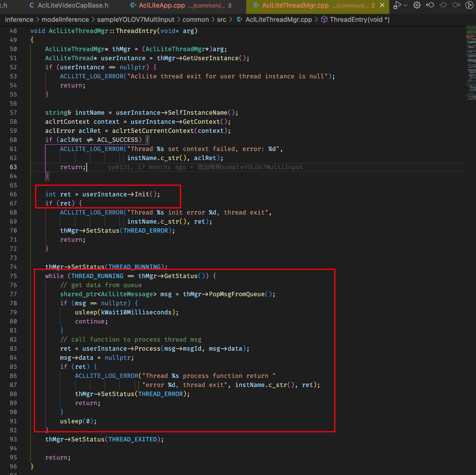The width and height of the screenshot is (476, 475).
Task: Click the git blame annotation 'yy0131, 17 months ago'
Action: 147,167
